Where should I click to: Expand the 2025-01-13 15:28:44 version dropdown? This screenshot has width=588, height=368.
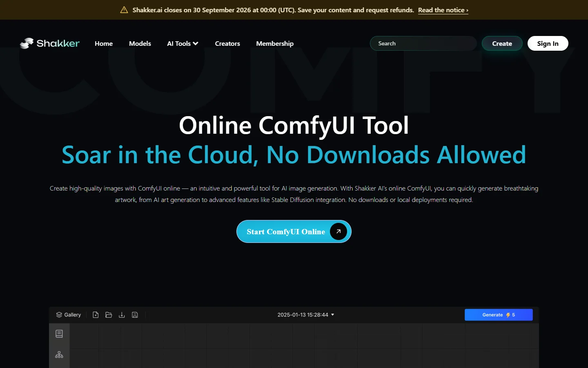click(306, 315)
